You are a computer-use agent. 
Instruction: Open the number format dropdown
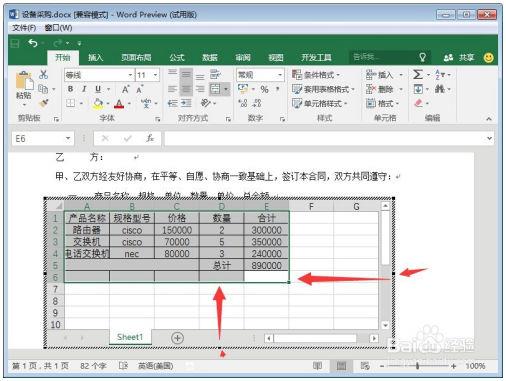click(280, 75)
